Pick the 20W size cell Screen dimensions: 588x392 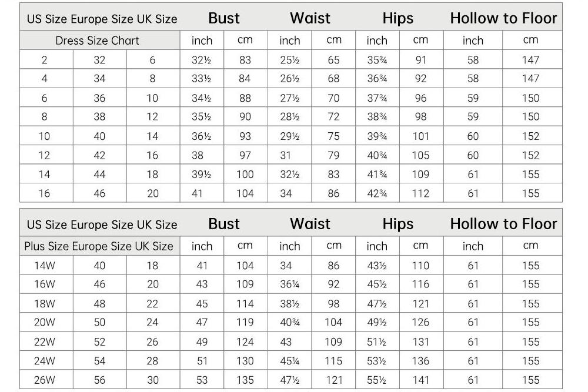[44, 323]
